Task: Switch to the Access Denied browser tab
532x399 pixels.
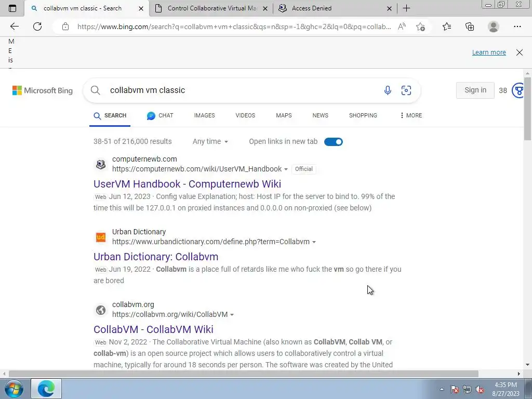Action: tap(335, 8)
